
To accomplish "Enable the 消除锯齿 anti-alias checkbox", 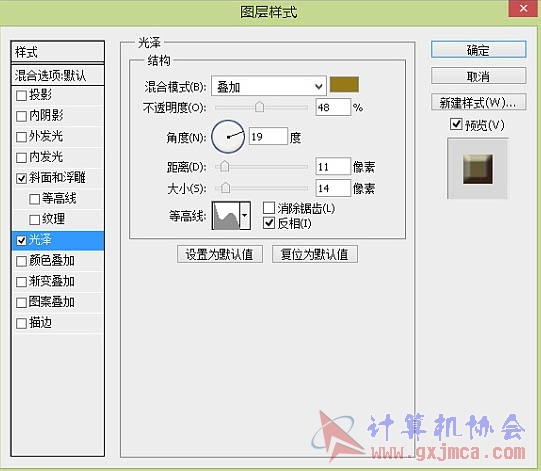I will click(269, 208).
